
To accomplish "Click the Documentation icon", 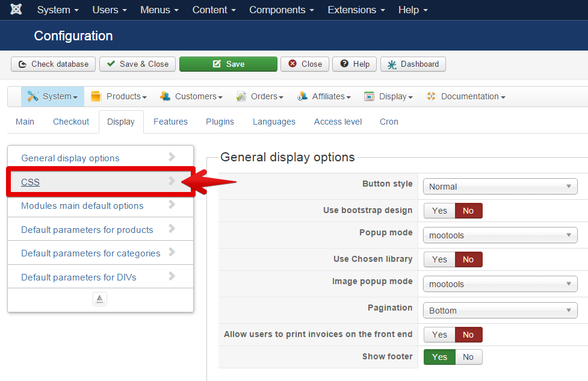I will coord(431,96).
